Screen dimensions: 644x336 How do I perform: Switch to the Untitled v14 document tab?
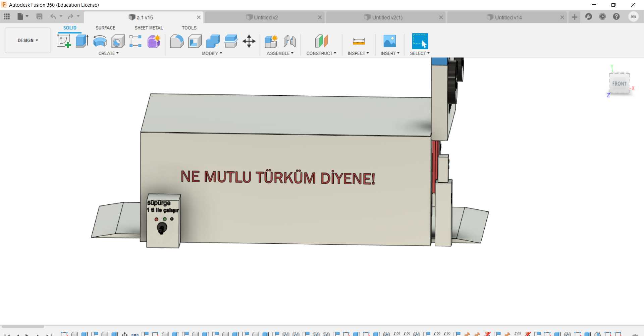(507, 17)
